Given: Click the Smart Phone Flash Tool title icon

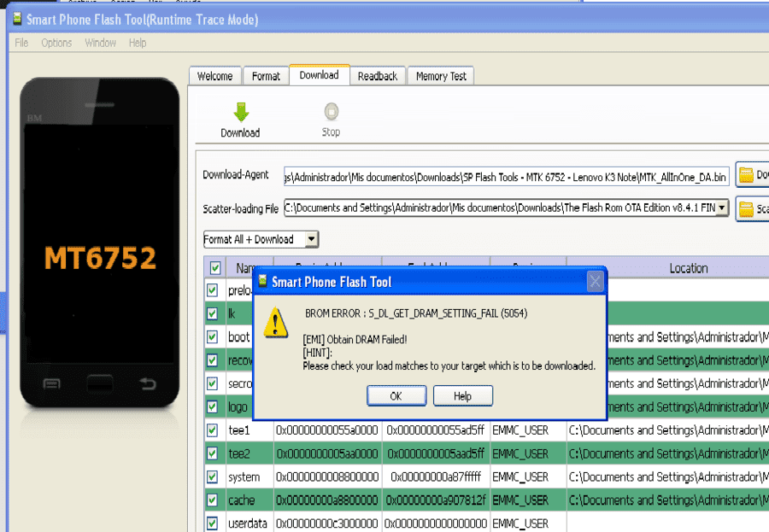Looking at the screenshot, I should pos(17,19).
